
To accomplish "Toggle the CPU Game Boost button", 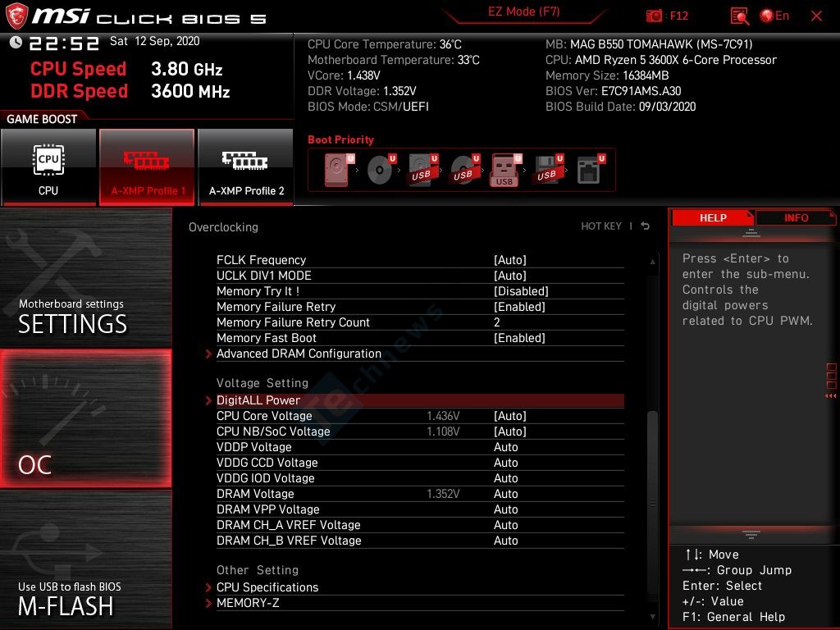I will click(48, 167).
